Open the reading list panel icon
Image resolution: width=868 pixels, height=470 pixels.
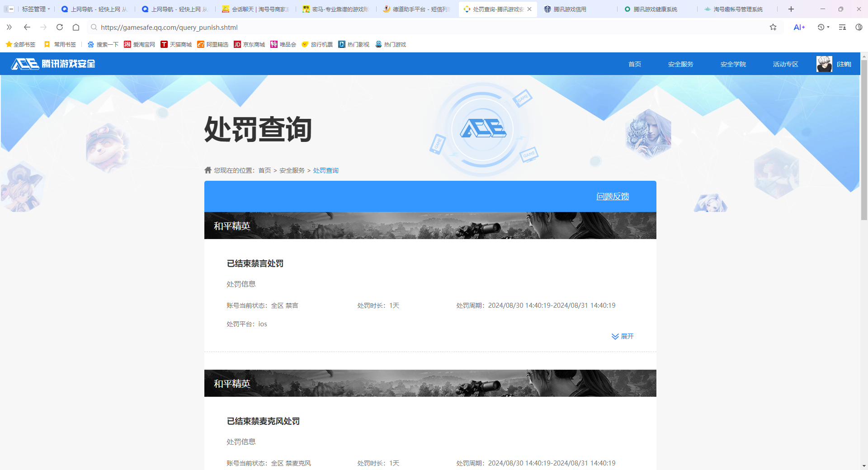842,28
